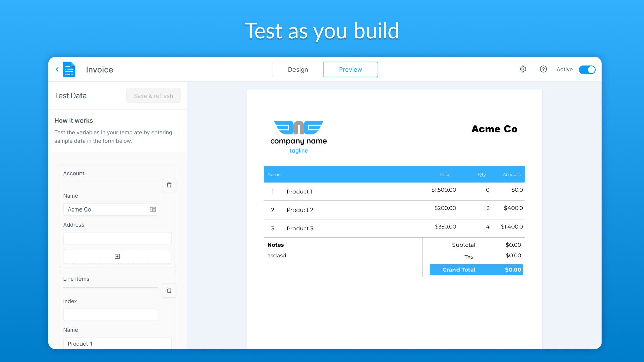The image size is (644, 362).
Task: Add a new field with the plus icon
Action: click(x=117, y=256)
